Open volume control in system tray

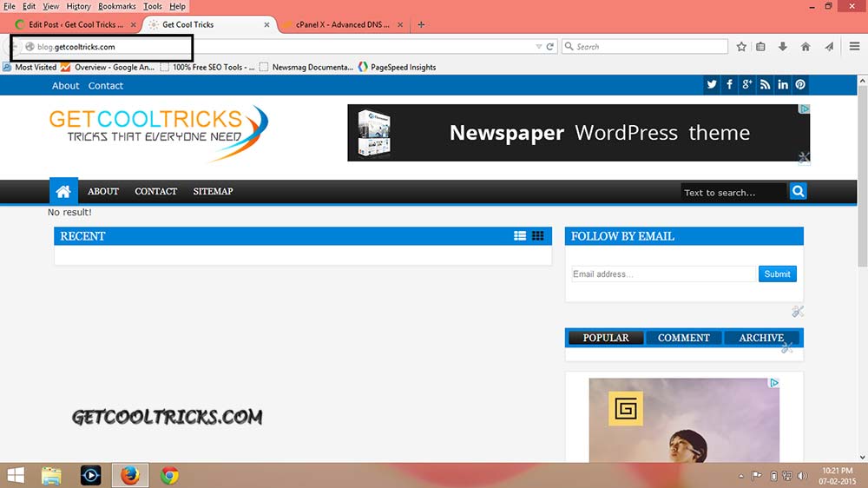coord(803,476)
